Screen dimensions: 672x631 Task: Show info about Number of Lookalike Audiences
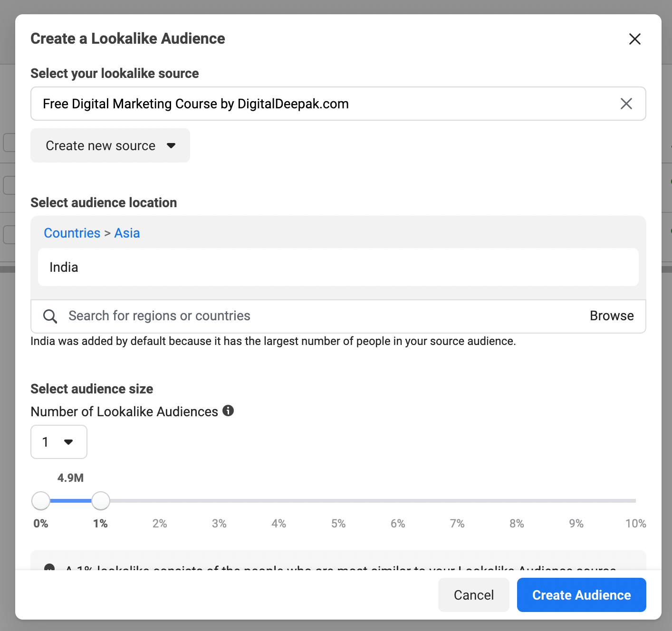pyautogui.click(x=228, y=411)
